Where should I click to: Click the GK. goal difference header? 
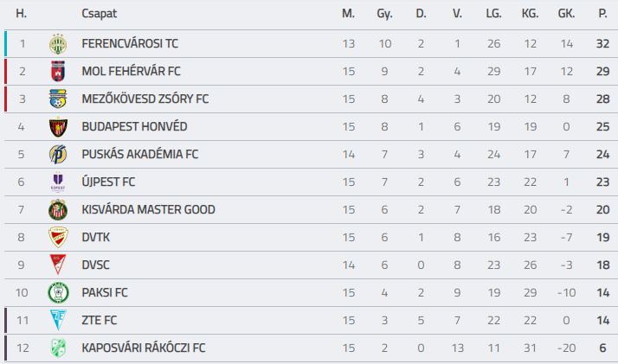pos(566,14)
